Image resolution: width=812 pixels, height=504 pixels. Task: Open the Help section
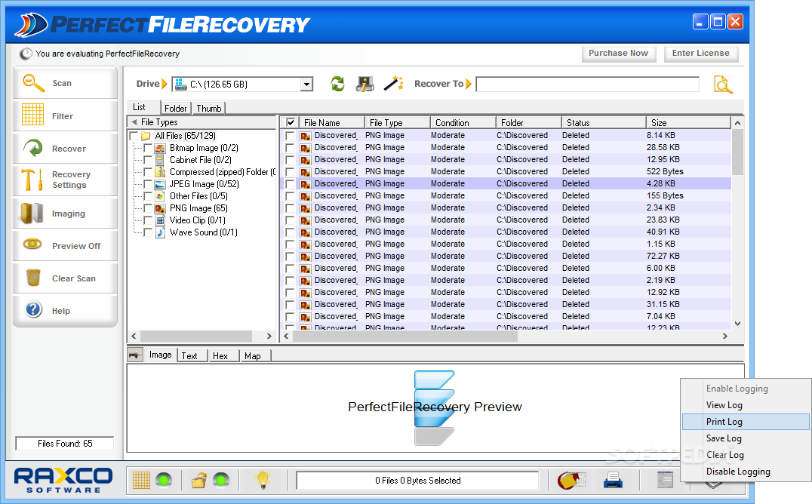(65, 310)
